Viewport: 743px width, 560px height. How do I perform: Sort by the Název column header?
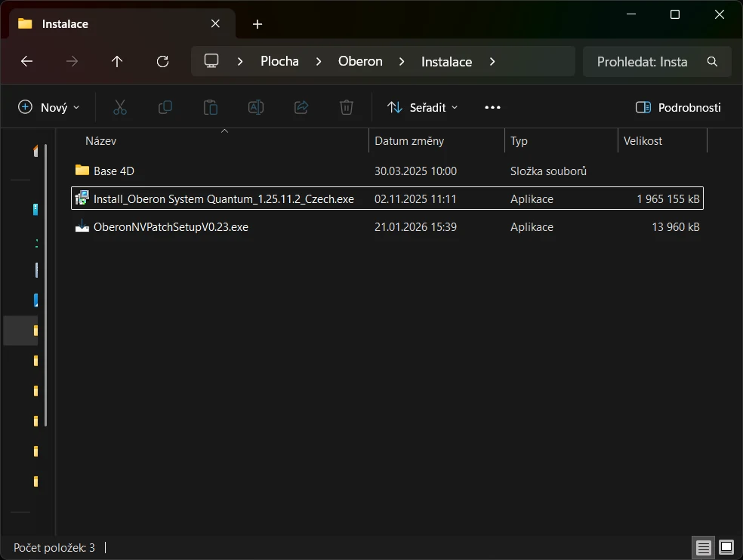click(220, 141)
